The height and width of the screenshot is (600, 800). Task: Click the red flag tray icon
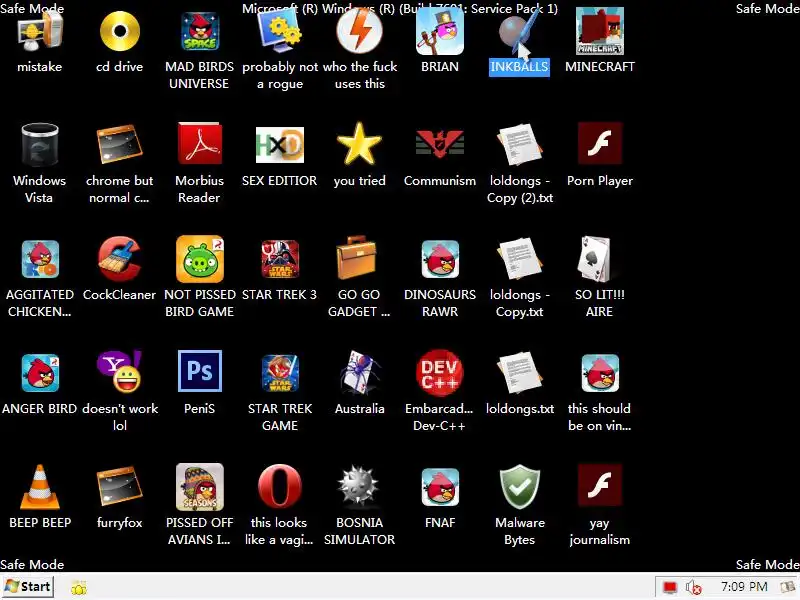669,588
